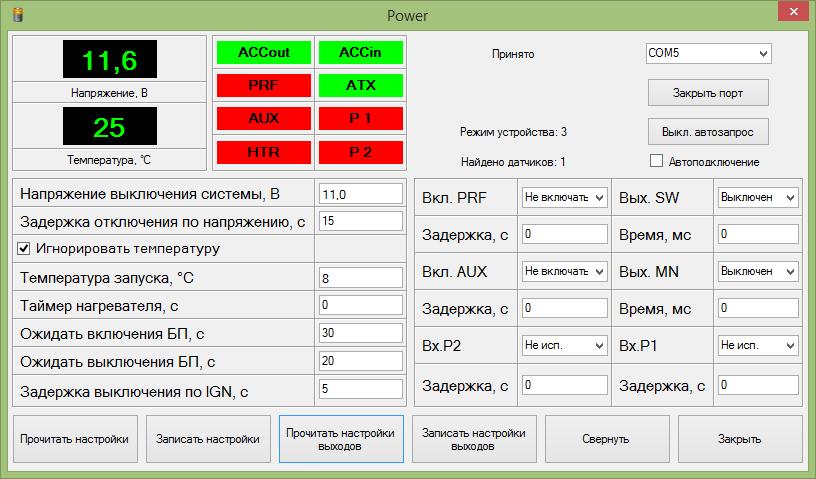816x479 pixels.
Task: Click the Power app icon in title bar
Action: click(x=16, y=15)
